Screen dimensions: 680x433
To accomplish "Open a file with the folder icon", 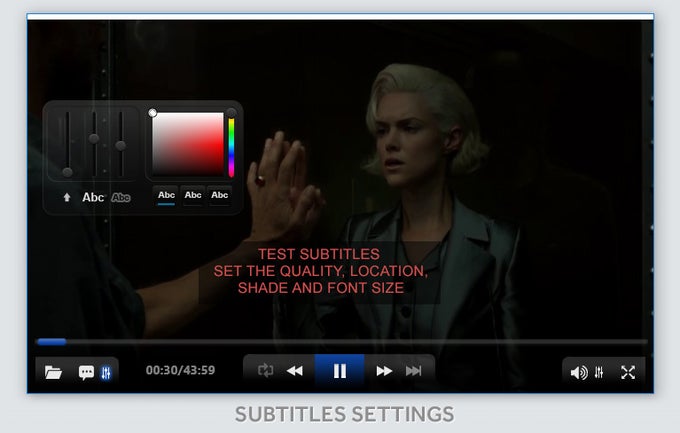I will click(53, 372).
